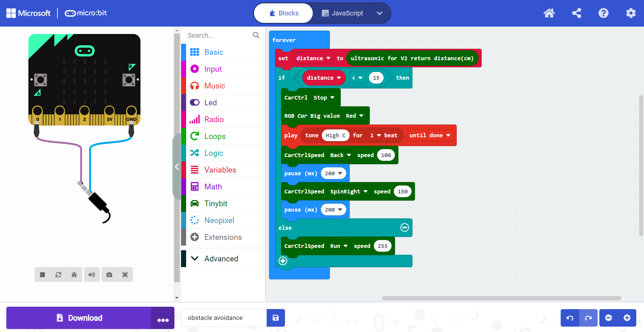This screenshot has height=332, width=644.
Task: Enable debug mode with the bug icon
Action: tap(74, 275)
